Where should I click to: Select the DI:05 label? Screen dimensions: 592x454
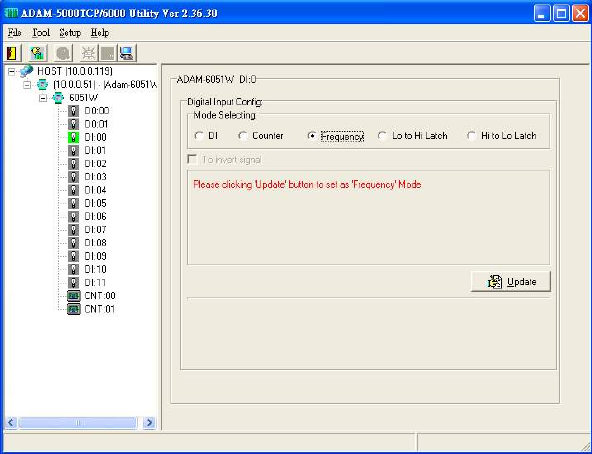96,204
